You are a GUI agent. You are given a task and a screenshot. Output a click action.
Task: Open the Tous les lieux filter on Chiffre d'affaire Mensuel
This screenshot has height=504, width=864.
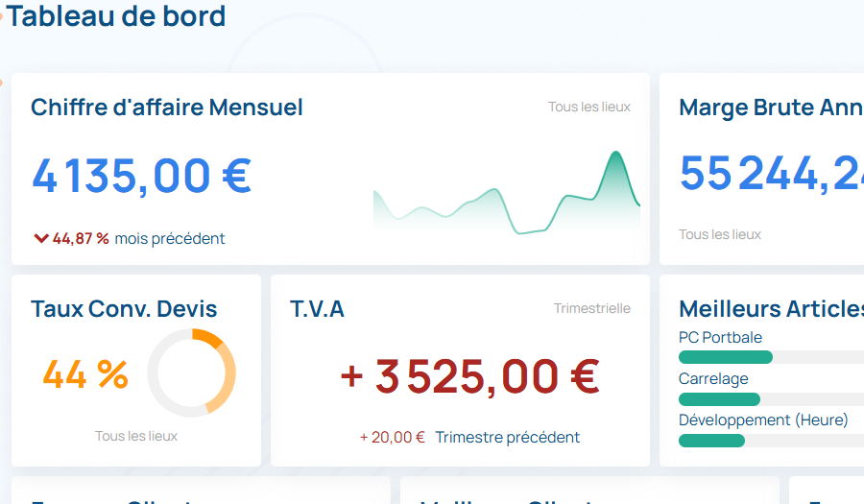(x=589, y=107)
